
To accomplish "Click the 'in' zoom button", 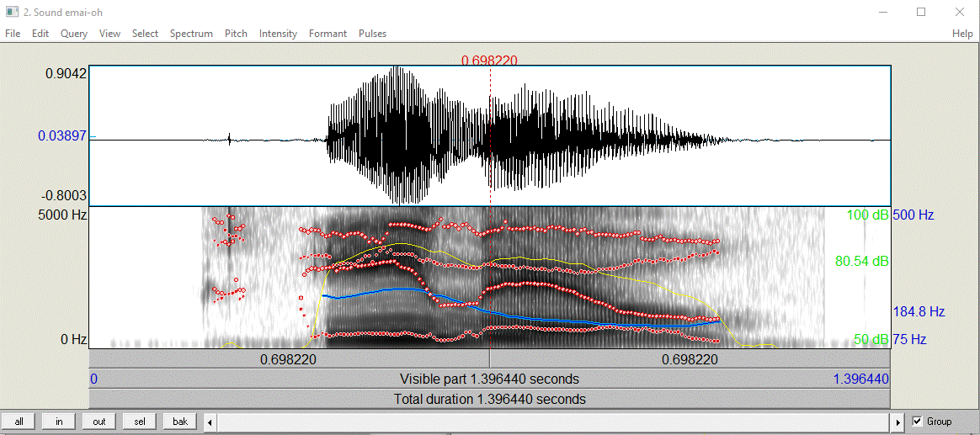I will (60, 422).
